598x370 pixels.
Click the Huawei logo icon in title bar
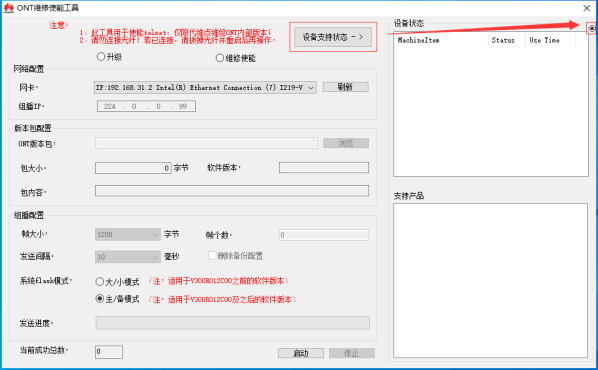(x=9, y=8)
